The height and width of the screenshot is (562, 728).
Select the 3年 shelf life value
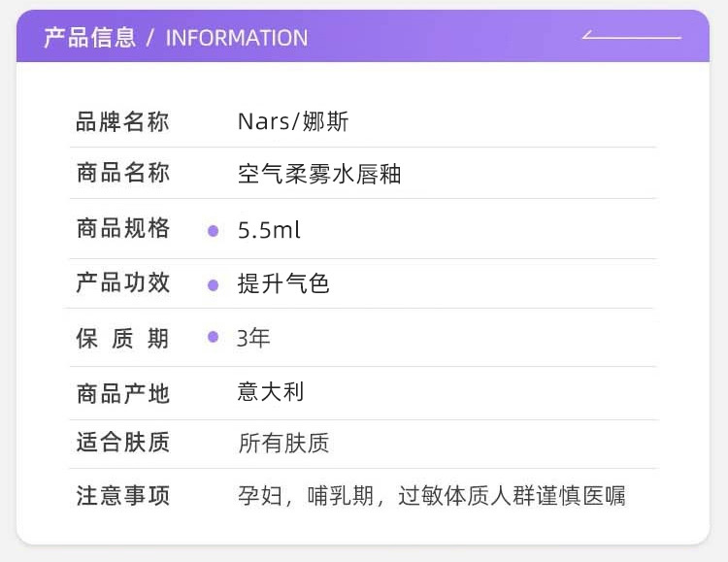253,338
